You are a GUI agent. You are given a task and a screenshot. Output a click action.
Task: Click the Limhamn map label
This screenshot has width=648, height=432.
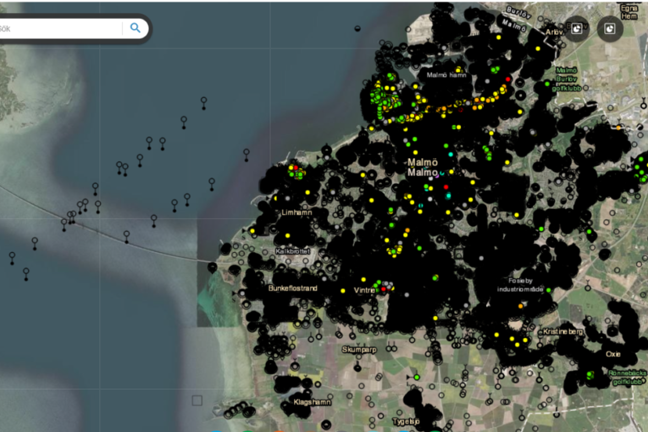(296, 212)
